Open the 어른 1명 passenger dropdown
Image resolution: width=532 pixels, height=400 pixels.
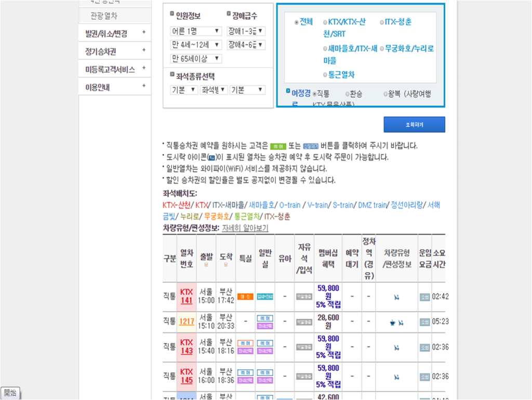coord(196,31)
